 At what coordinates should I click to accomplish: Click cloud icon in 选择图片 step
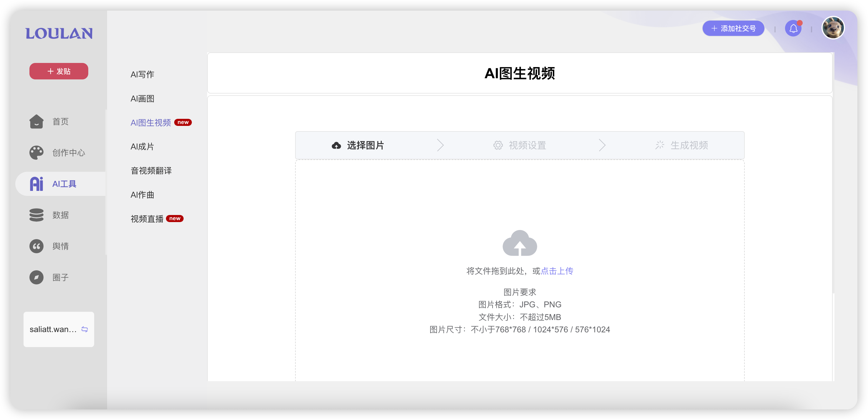point(336,146)
